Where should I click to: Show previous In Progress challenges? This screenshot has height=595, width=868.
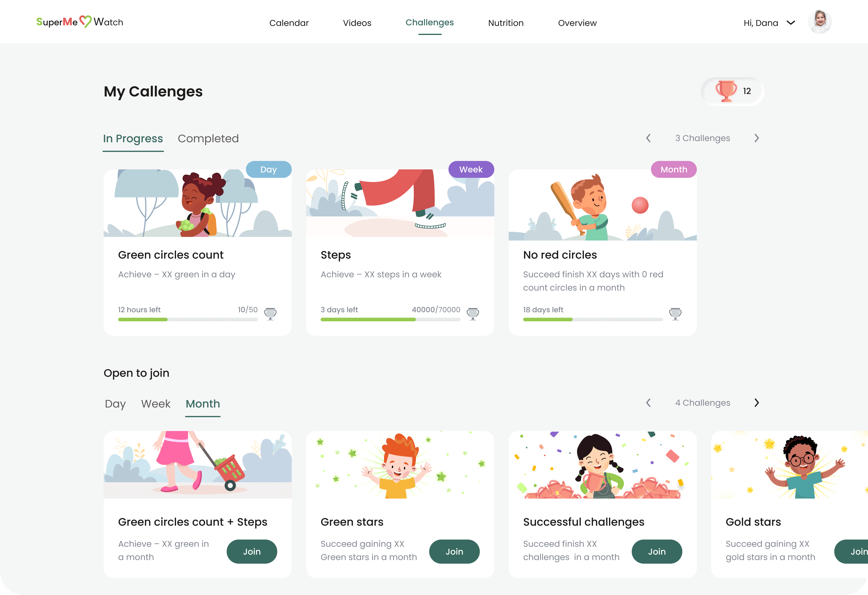click(x=648, y=138)
